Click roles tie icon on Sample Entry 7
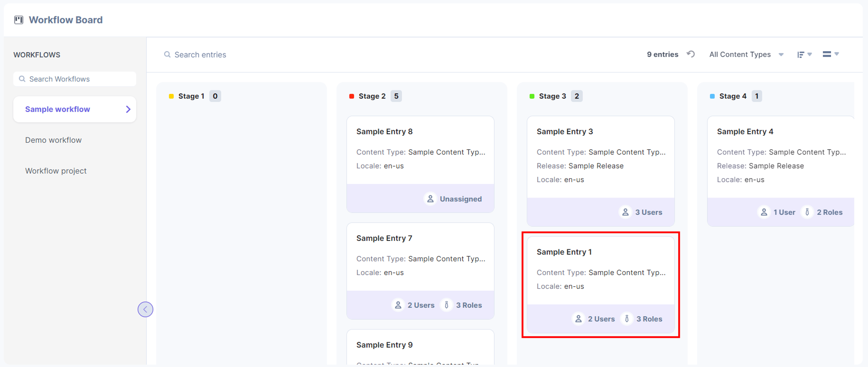Screen dimensions: 868x367 [x=446, y=305]
